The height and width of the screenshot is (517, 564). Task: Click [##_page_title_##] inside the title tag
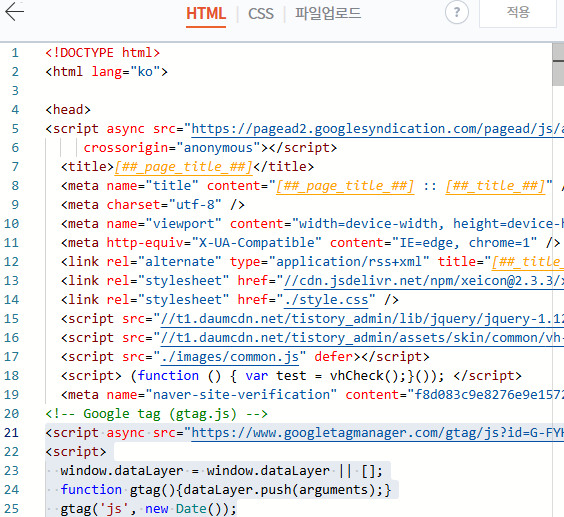(184, 167)
